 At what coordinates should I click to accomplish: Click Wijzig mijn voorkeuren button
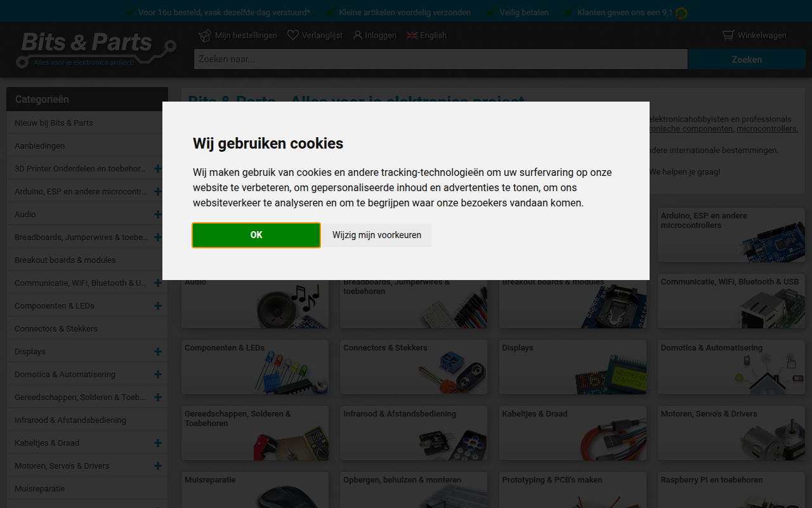pos(377,235)
